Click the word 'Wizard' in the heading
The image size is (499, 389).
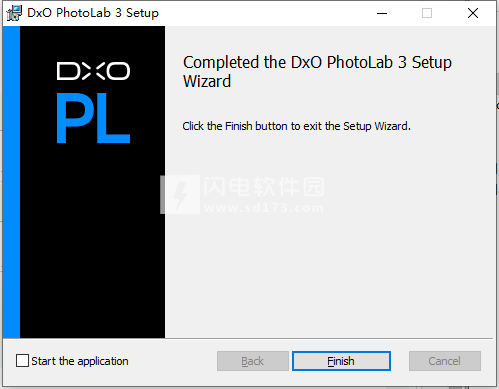tap(207, 81)
